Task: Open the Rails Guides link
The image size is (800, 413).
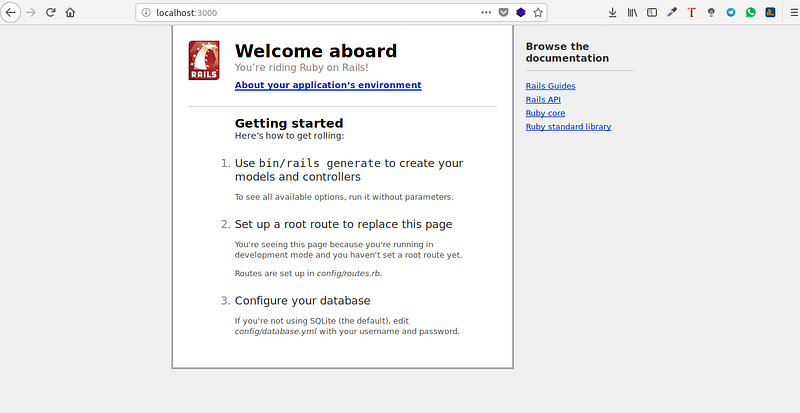Action: pyautogui.click(x=551, y=86)
